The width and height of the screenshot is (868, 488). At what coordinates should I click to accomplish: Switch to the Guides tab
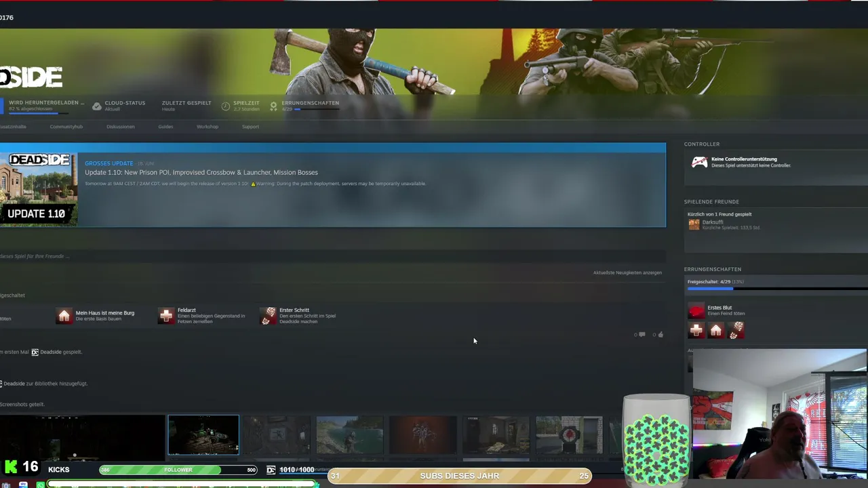[x=165, y=127]
